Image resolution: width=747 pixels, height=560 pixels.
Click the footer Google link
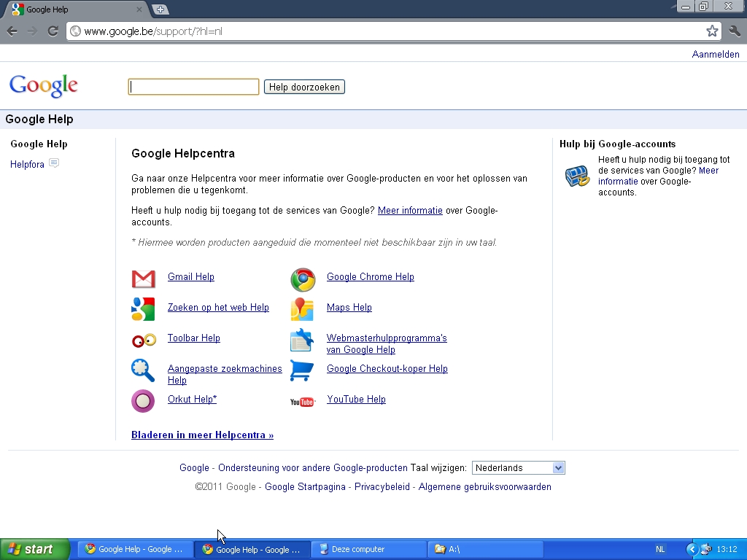194,467
